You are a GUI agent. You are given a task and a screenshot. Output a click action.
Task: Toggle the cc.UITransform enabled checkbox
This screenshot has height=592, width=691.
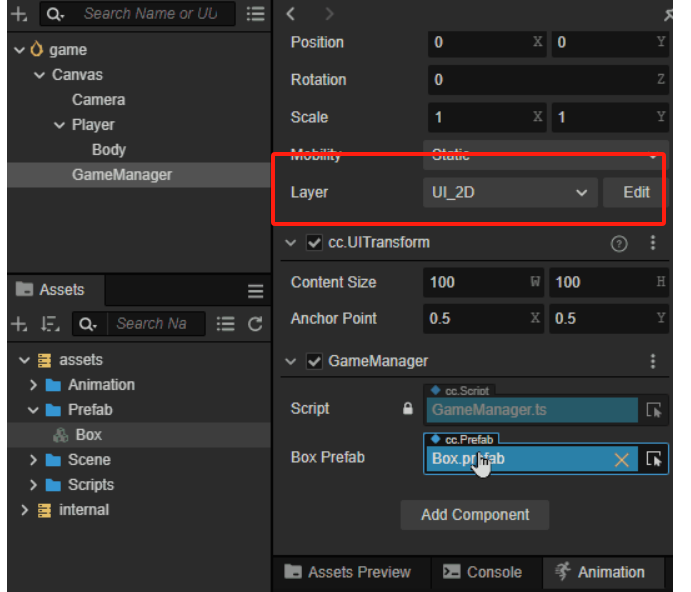pyautogui.click(x=314, y=243)
